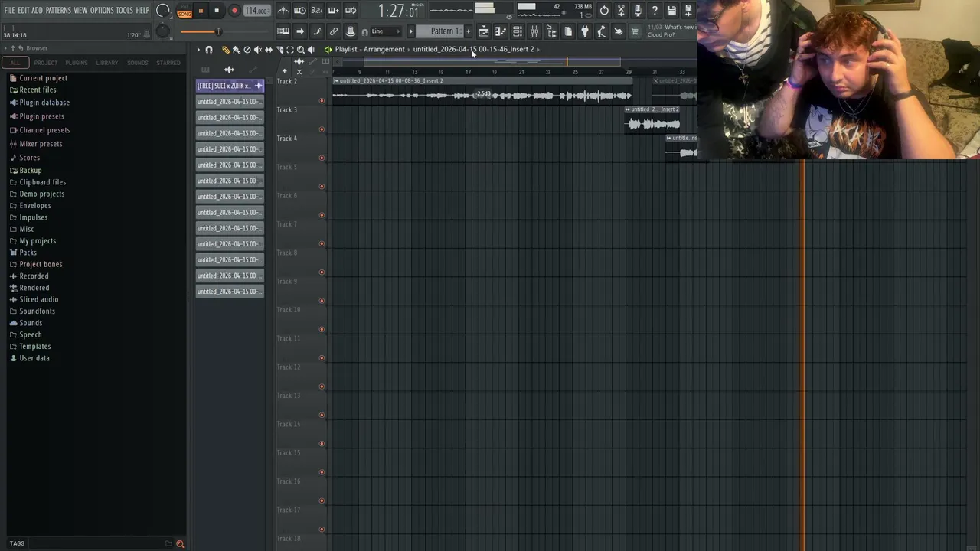Click the browser search icon at bottom

(180, 544)
